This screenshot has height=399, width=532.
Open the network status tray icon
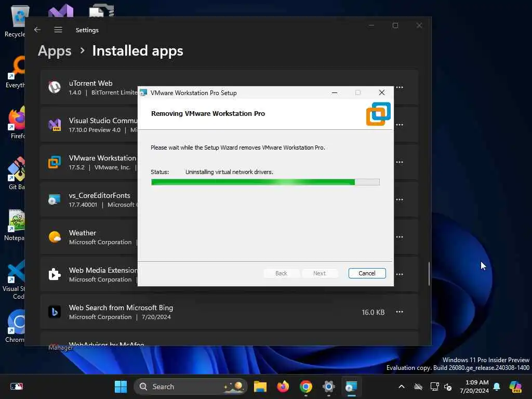tap(434, 387)
